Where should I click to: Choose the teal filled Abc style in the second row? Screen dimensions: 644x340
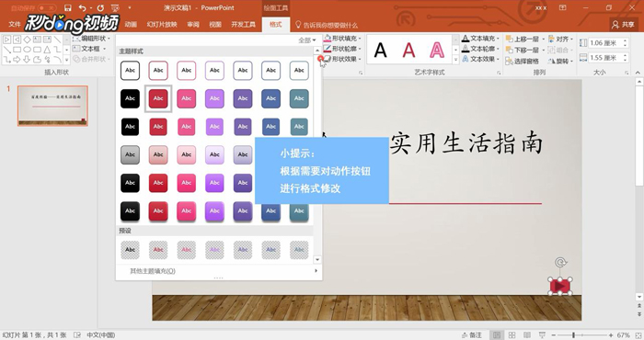(x=299, y=98)
